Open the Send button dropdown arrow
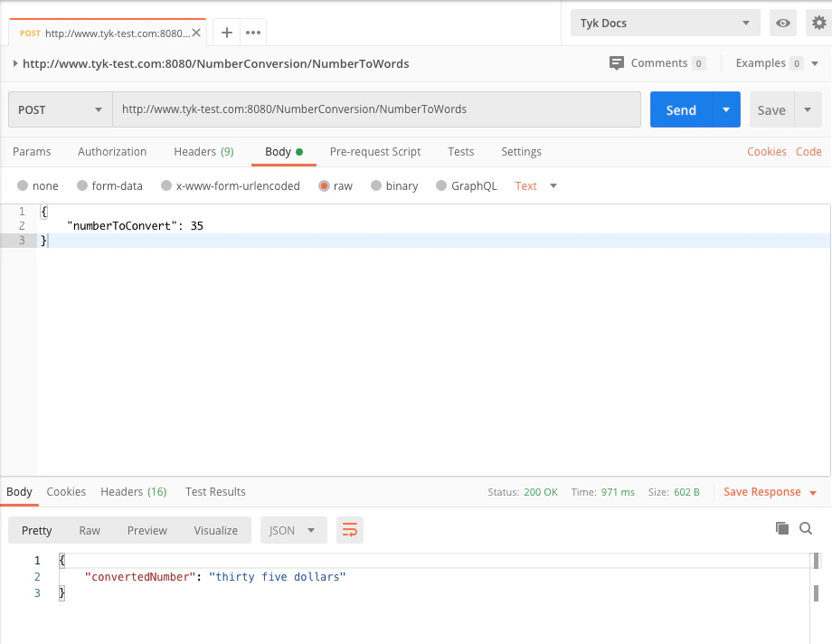Image resolution: width=832 pixels, height=644 pixels. tap(726, 109)
